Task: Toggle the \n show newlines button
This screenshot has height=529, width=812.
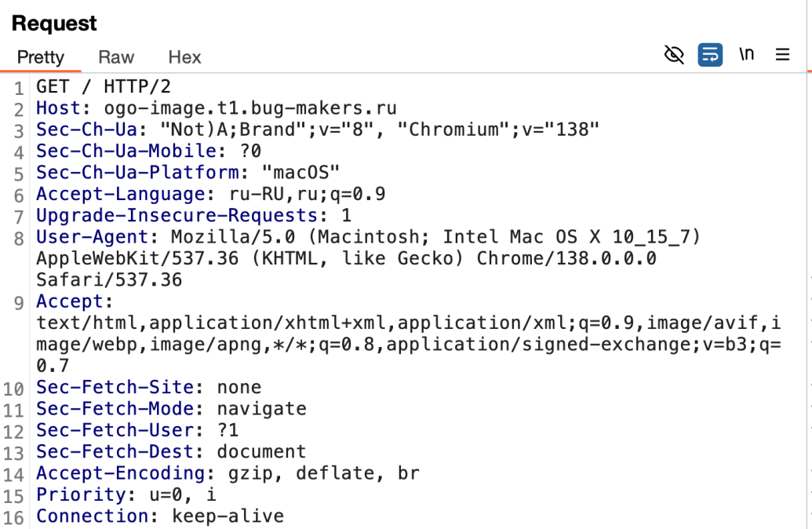Action: [746, 54]
